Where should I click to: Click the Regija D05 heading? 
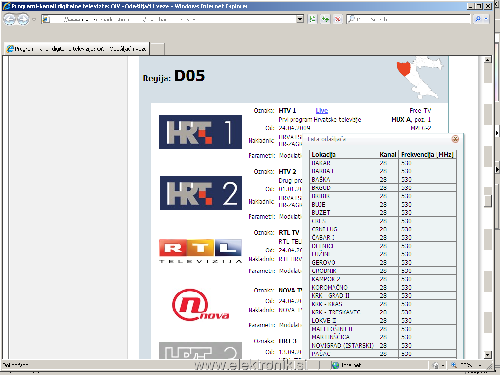[174, 76]
